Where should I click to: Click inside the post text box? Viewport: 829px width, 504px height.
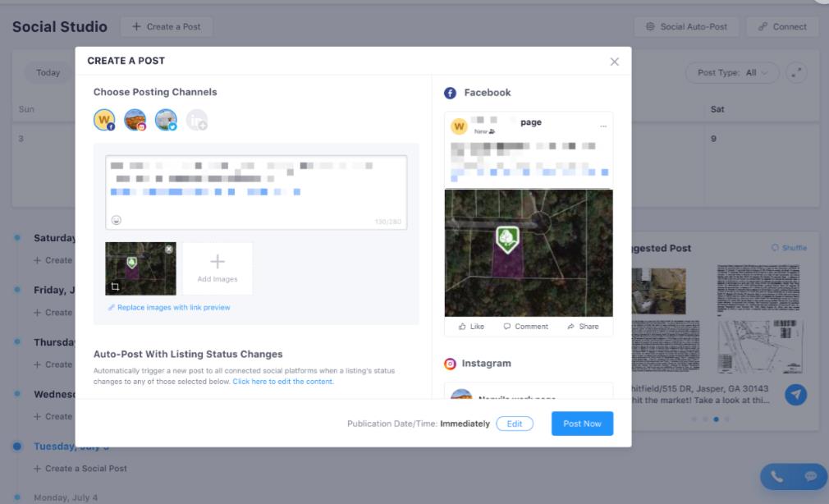pos(256,192)
